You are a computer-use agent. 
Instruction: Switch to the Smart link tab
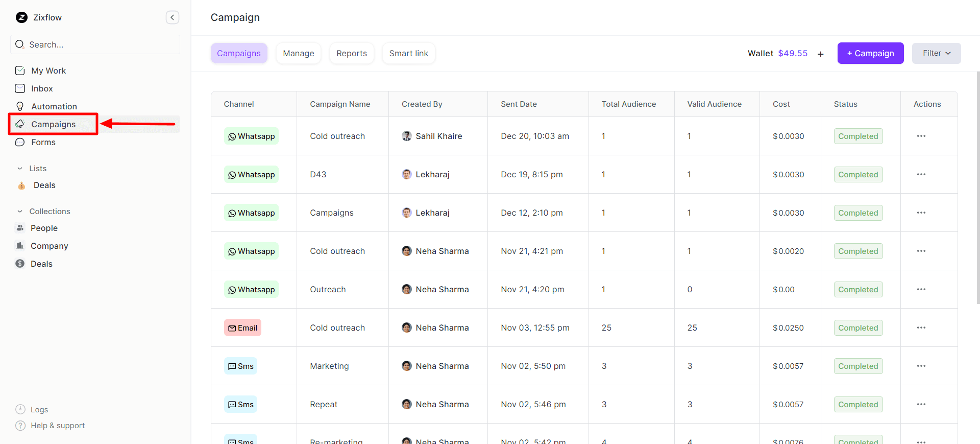pos(409,53)
